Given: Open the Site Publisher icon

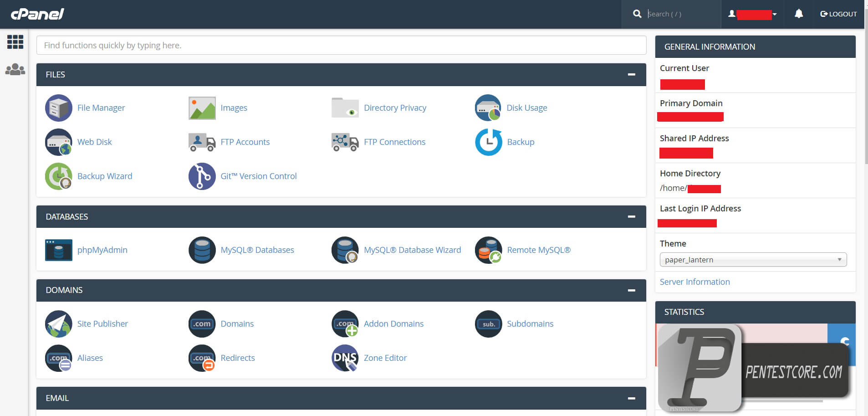Looking at the screenshot, I should tap(59, 324).
